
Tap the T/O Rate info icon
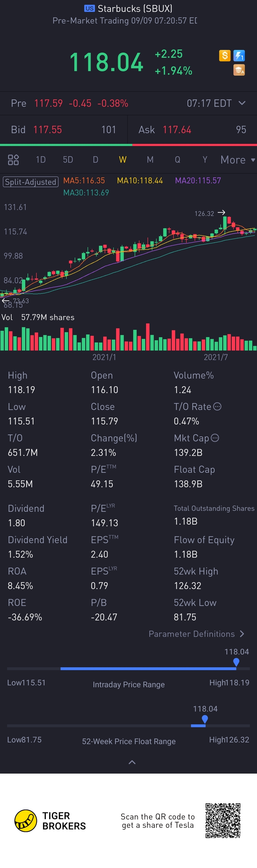217,406
